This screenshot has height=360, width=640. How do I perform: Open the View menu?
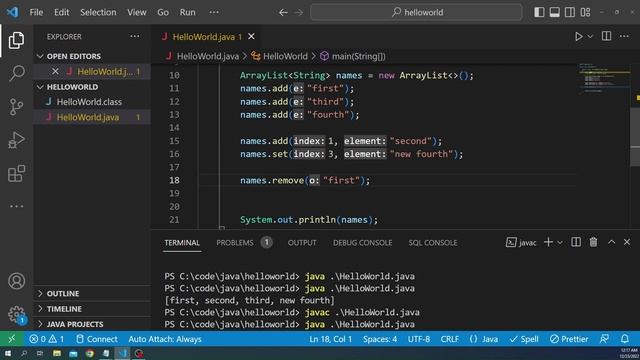click(137, 12)
